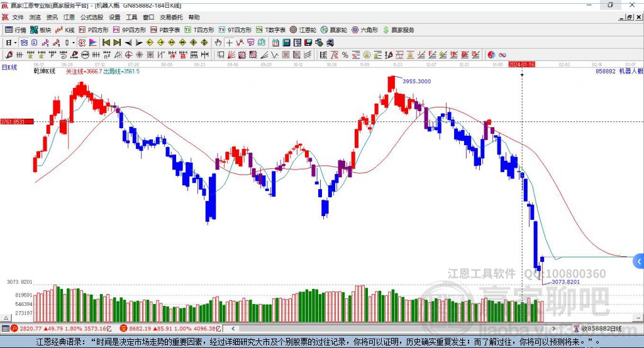
Task: Expand side panel with blue chevron
Action: coord(639,261)
